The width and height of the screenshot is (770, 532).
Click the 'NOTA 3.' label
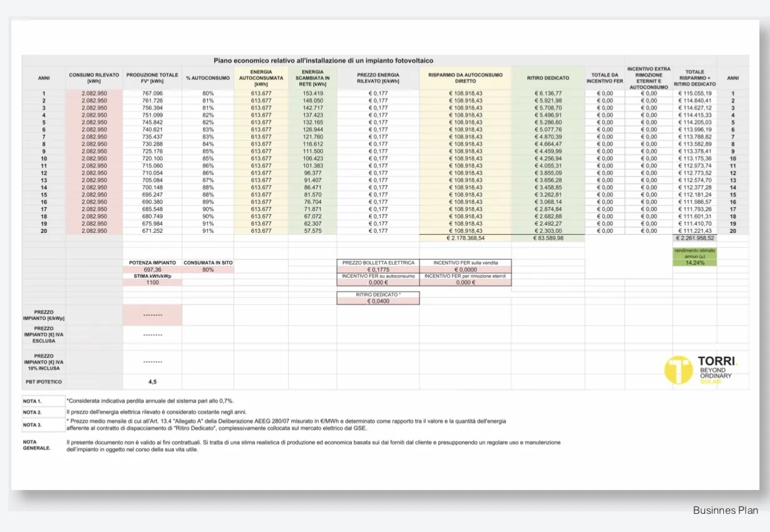(32, 425)
